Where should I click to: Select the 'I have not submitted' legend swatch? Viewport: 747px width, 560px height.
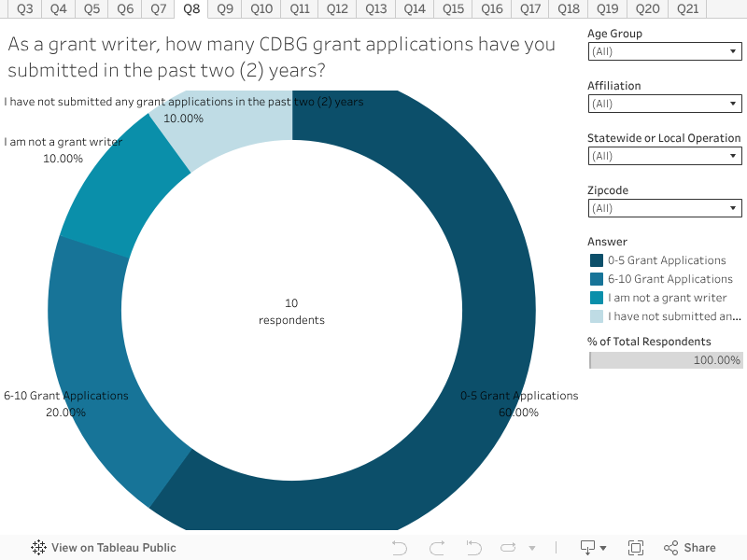[597, 316]
